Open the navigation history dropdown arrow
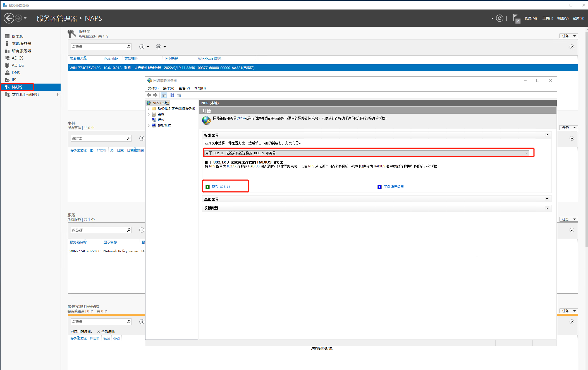The width and height of the screenshot is (588, 370). click(x=25, y=18)
